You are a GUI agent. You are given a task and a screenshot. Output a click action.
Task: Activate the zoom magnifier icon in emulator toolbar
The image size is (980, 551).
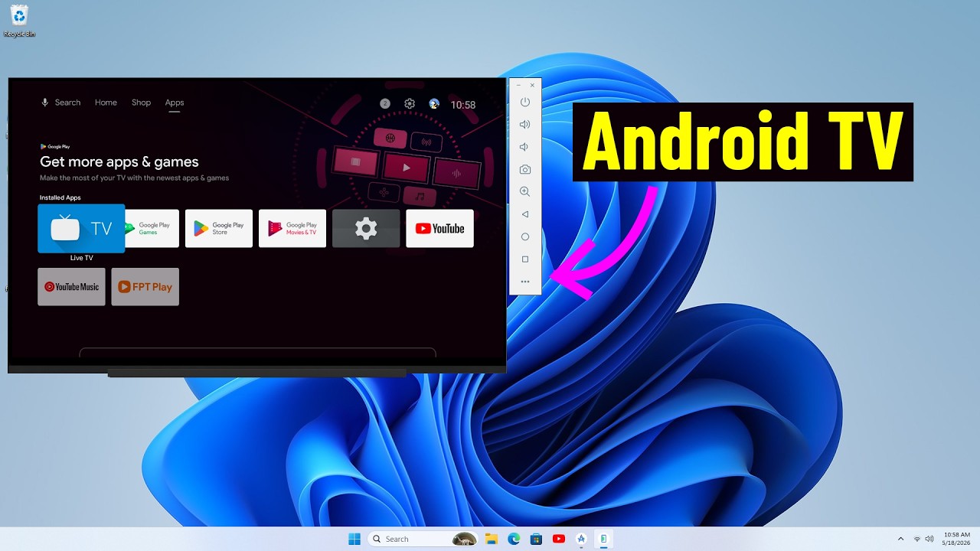point(525,191)
